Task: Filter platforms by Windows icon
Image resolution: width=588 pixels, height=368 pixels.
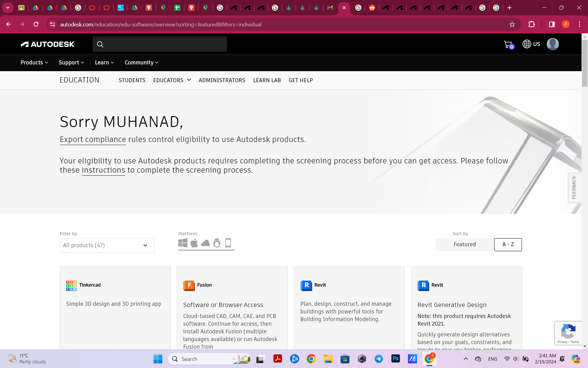Action: pos(183,243)
